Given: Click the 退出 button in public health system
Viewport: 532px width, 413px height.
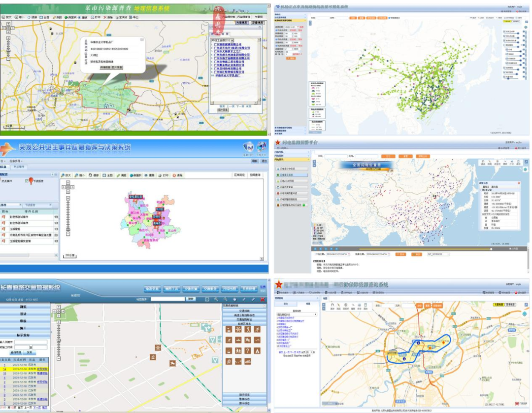Looking at the screenshot, I should [x=264, y=161].
